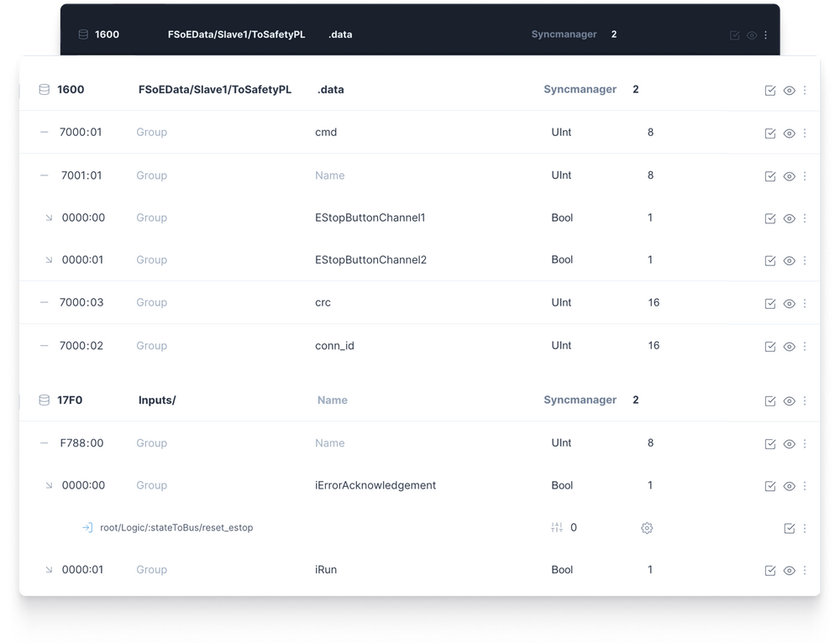This screenshot has width=840, height=643.
Task: Toggle eye icon on 17F0 Inputs row
Action: (789, 401)
